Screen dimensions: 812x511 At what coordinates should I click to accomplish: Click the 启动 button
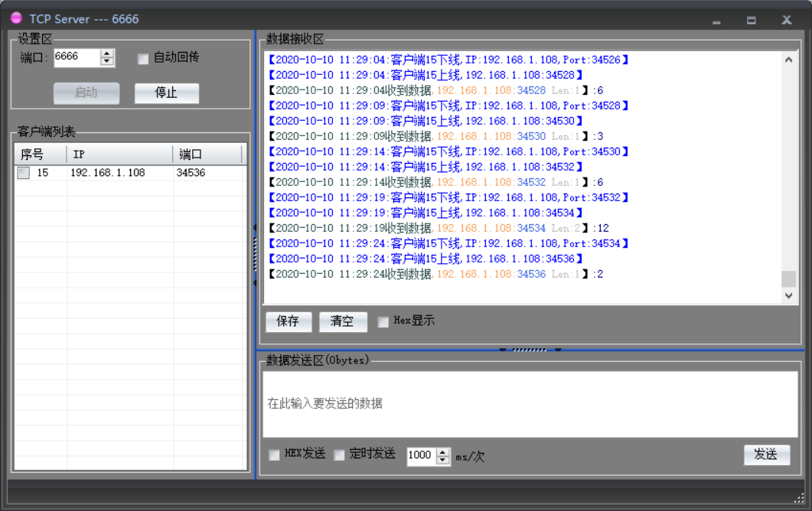86,93
